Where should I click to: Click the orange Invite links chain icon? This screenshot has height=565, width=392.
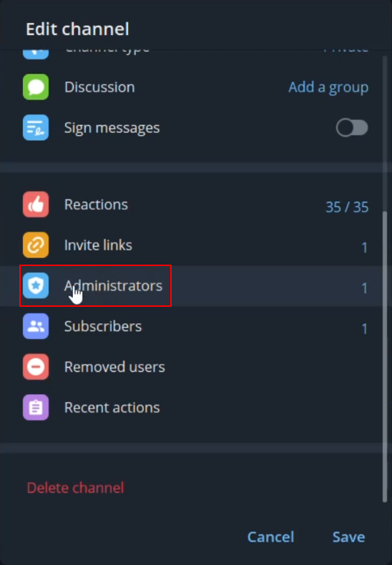36,245
